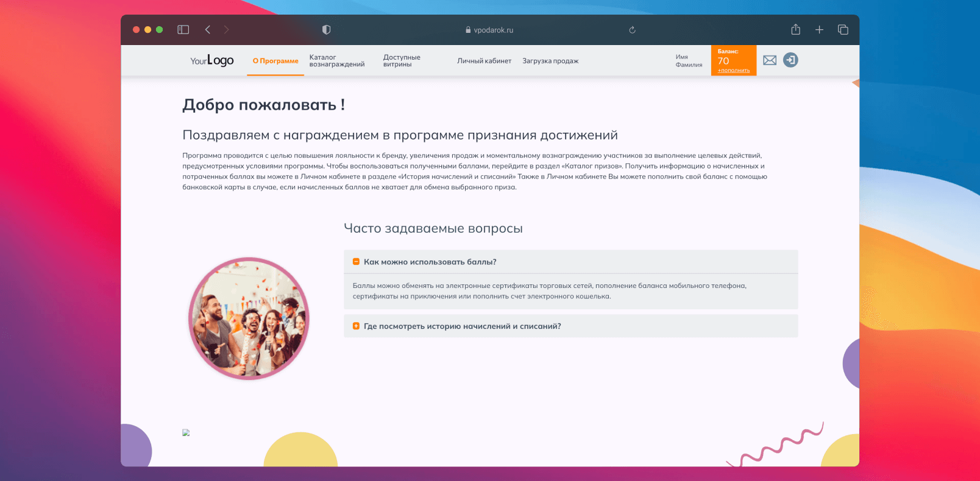Click the round party photo
The width and height of the screenshot is (980, 481).
coord(249,318)
